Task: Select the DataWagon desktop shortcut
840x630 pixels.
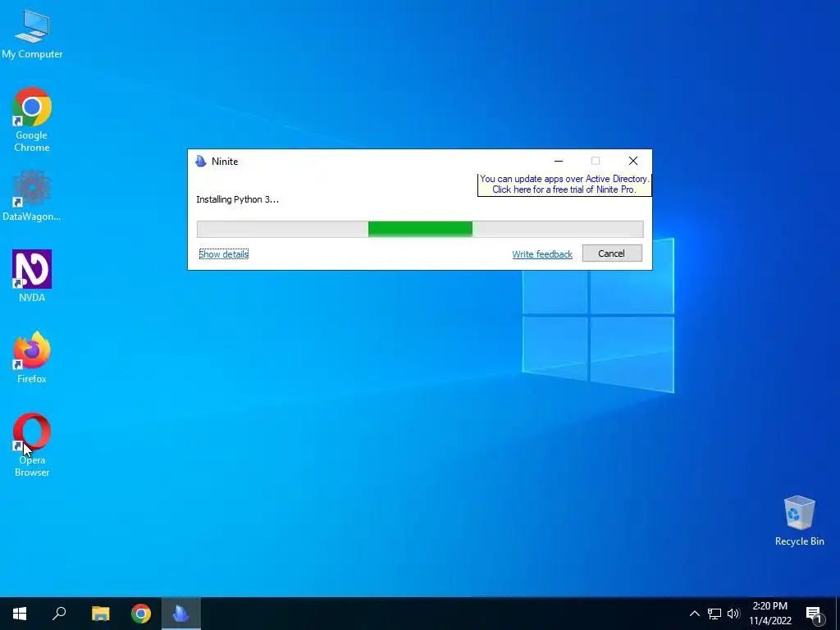Action: 32,195
